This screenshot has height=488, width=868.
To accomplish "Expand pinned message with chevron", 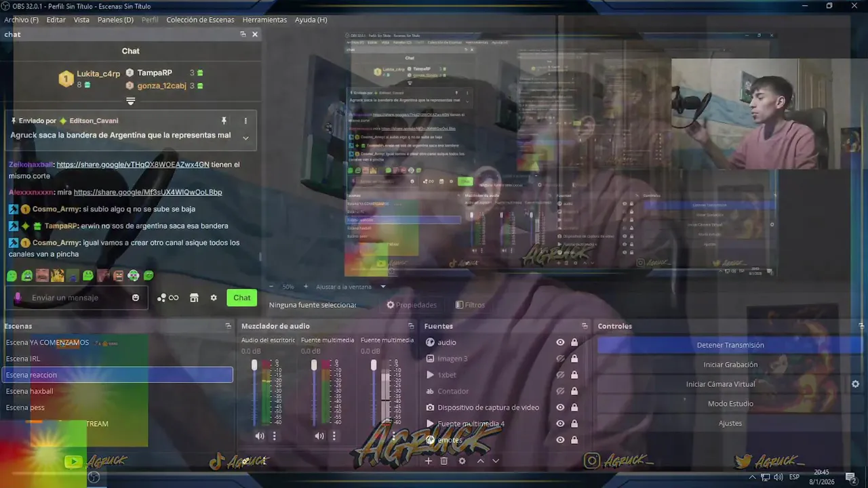I will tap(245, 138).
